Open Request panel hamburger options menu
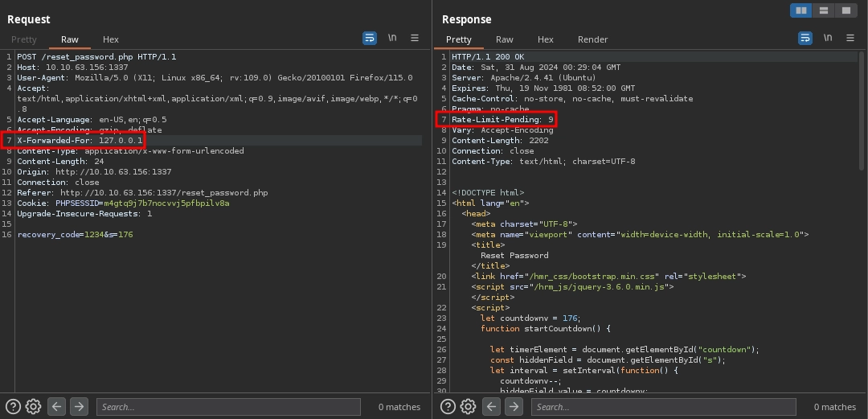The width and height of the screenshot is (868, 419). tap(415, 38)
